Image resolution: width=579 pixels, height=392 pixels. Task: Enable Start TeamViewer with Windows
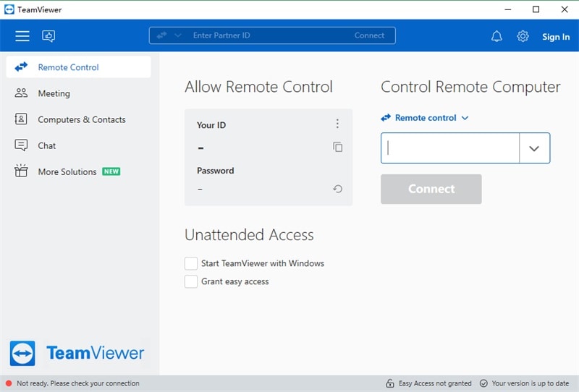tap(191, 263)
